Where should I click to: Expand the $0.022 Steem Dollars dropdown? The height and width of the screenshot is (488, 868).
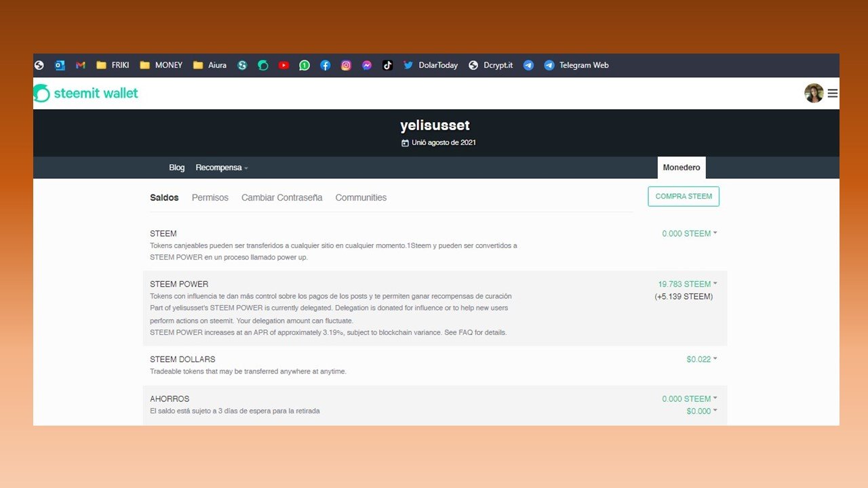coord(702,359)
